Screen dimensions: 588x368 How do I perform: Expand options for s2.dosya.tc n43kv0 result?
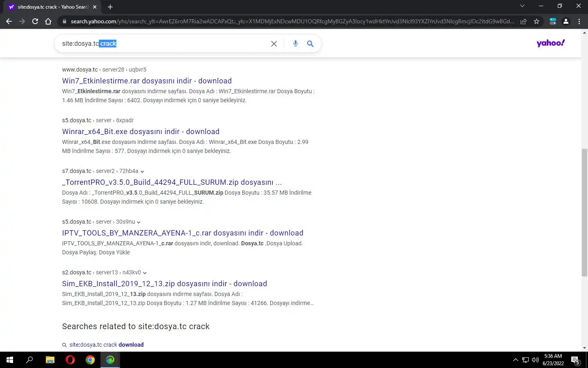[145, 273]
